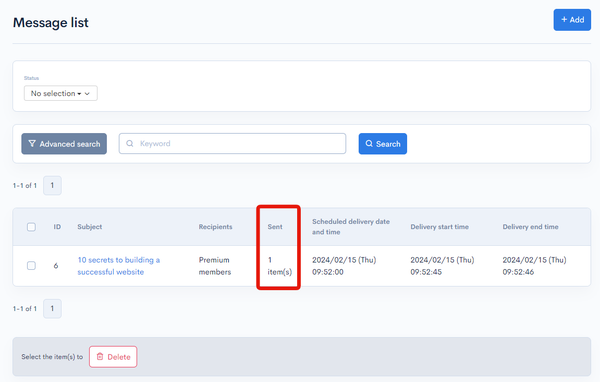Click the Sent column header
600x382 pixels.
275,227
